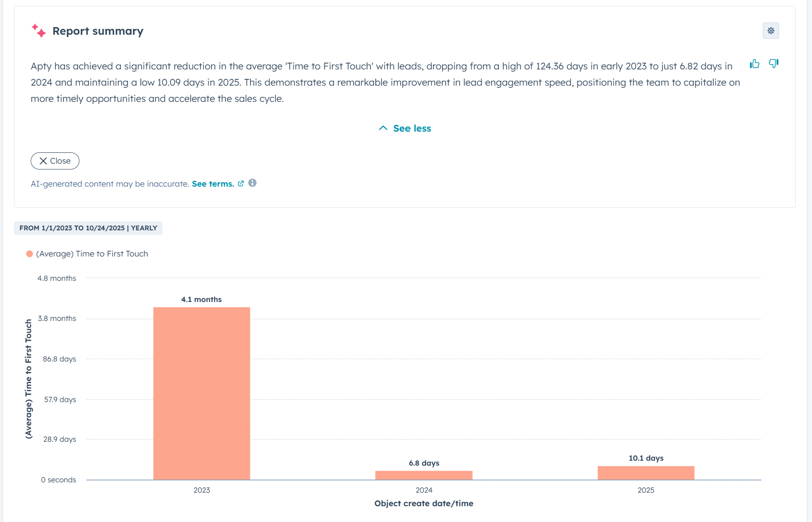Click the 4.1 months data label

(x=202, y=299)
